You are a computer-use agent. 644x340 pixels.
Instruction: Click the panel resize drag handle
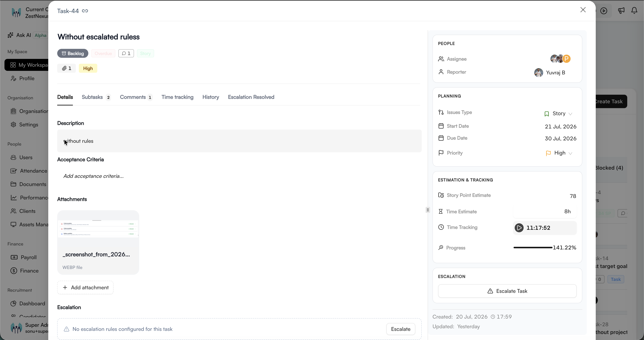(x=428, y=210)
